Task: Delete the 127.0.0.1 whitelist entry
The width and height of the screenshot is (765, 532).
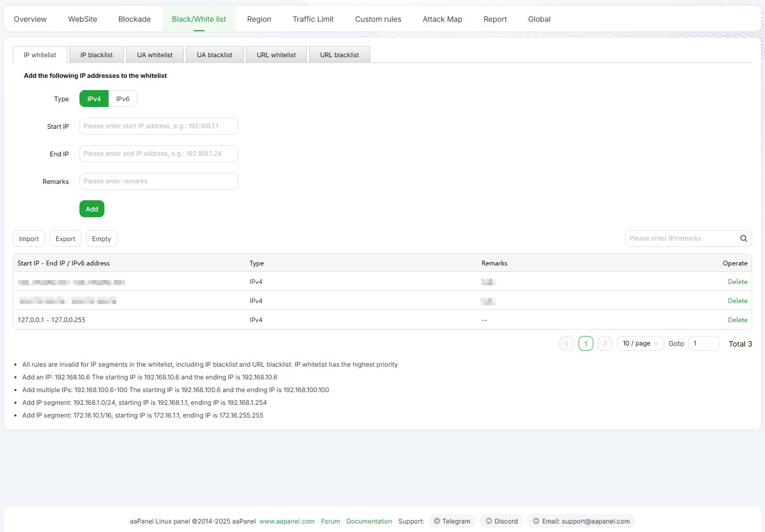Action: pos(737,320)
